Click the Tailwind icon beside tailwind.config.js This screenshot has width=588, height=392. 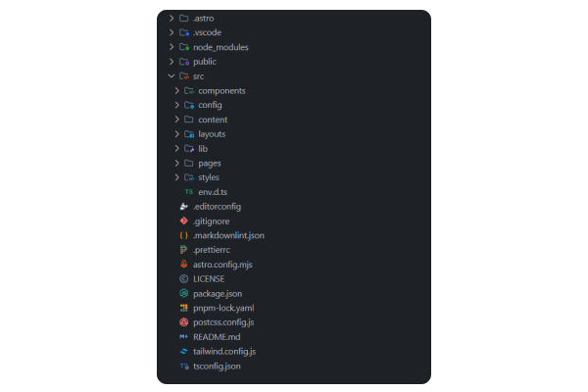pos(183,351)
